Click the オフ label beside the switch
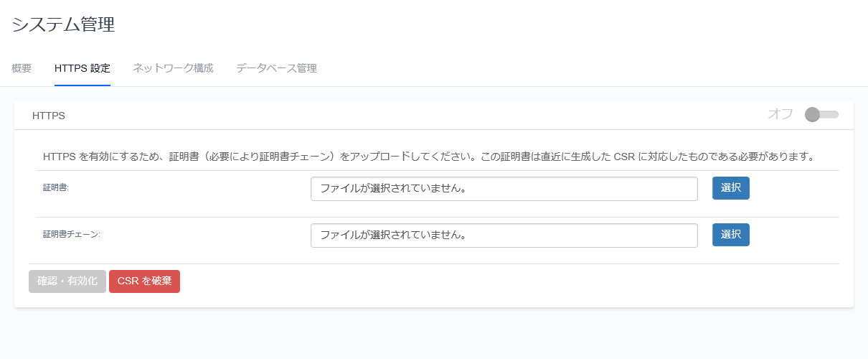 tap(780, 114)
